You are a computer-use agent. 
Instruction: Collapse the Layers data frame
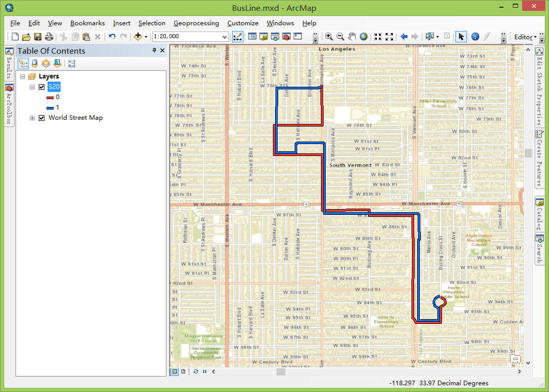coord(22,76)
